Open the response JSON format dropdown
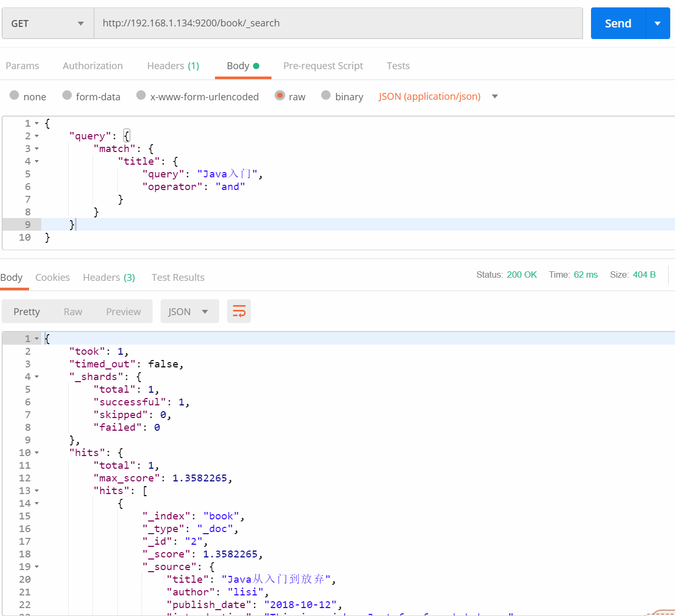The height and width of the screenshot is (616, 675). (x=189, y=311)
